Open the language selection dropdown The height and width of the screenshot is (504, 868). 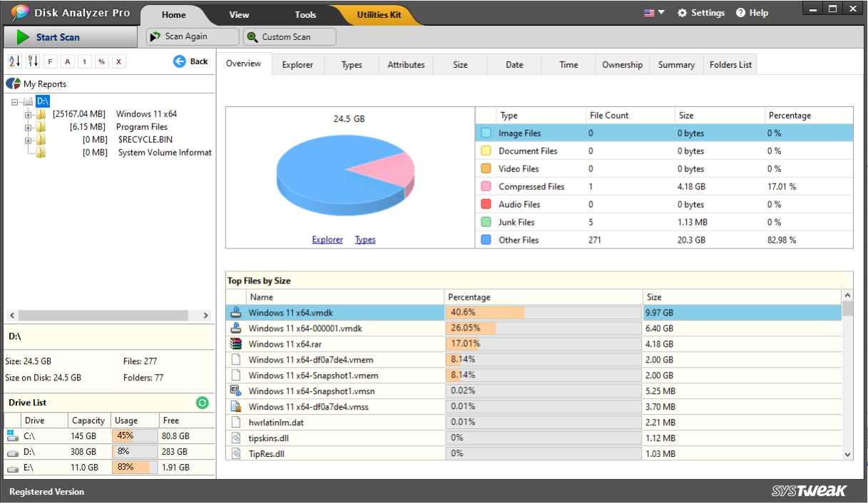(653, 12)
